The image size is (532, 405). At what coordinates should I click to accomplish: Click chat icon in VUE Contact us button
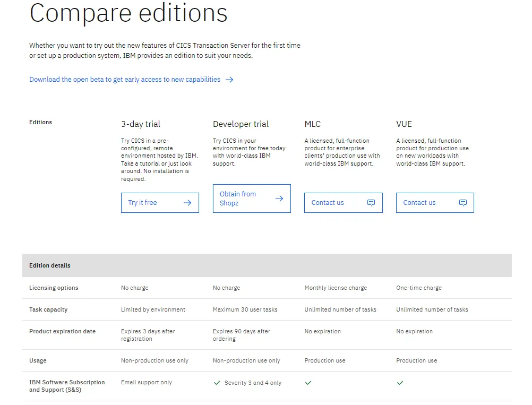coord(463,203)
